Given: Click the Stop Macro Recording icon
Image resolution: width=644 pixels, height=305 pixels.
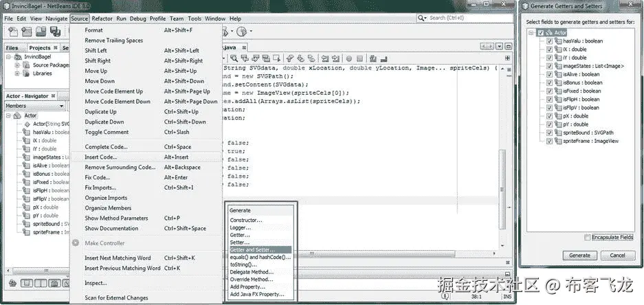Looking at the screenshot, I should click(x=359, y=58).
